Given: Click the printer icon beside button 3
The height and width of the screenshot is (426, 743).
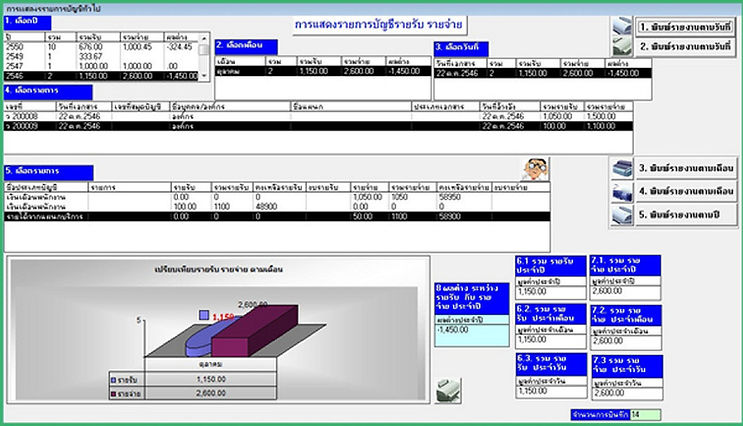Looking at the screenshot, I should [622, 169].
